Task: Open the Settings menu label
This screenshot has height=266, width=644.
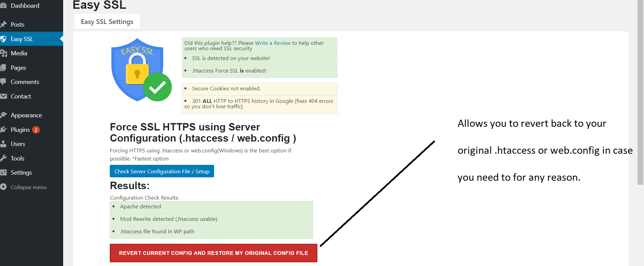Action: [x=21, y=173]
